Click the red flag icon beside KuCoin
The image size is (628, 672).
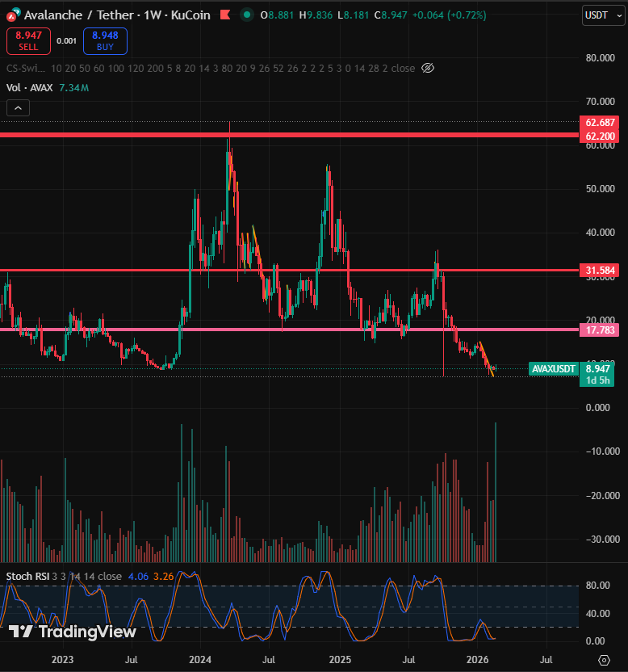coord(225,15)
